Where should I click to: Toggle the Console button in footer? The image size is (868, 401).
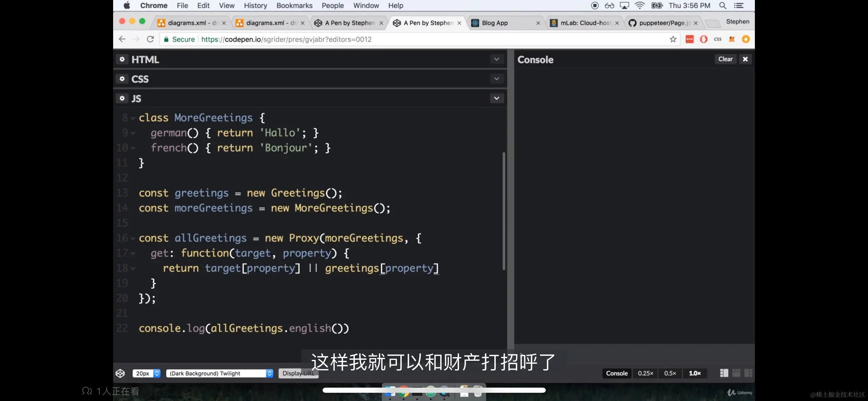[616, 373]
